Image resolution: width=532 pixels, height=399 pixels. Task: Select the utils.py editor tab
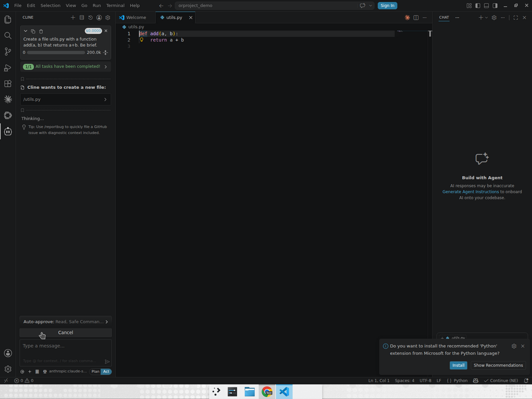point(174,18)
